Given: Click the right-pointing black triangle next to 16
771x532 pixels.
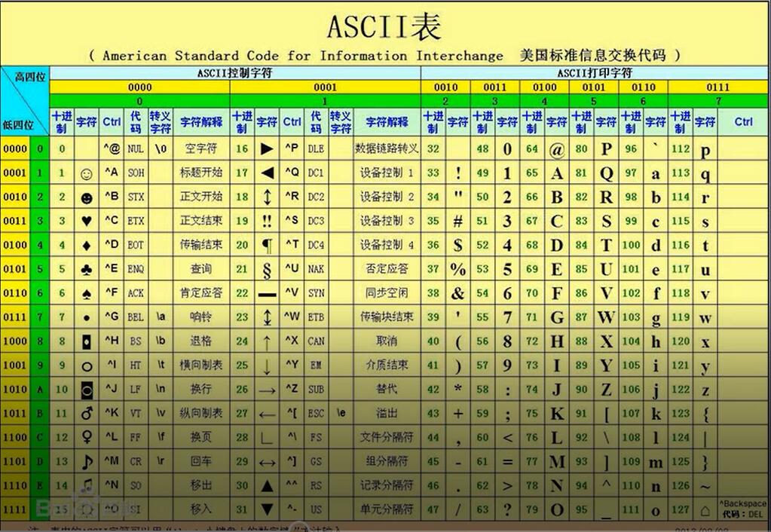Looking at the screenshot, I should 267,148.
